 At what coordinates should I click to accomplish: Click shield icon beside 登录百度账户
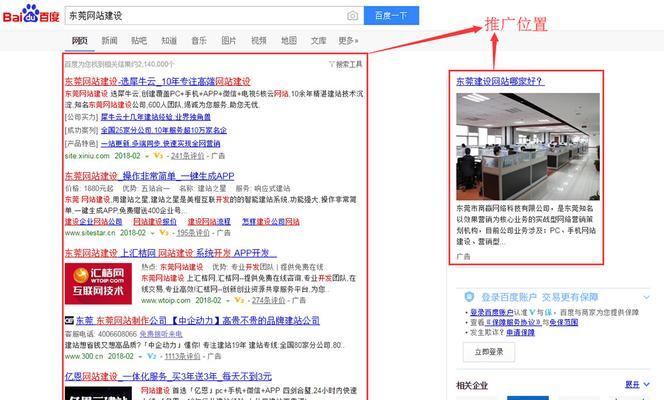point(469,297)
